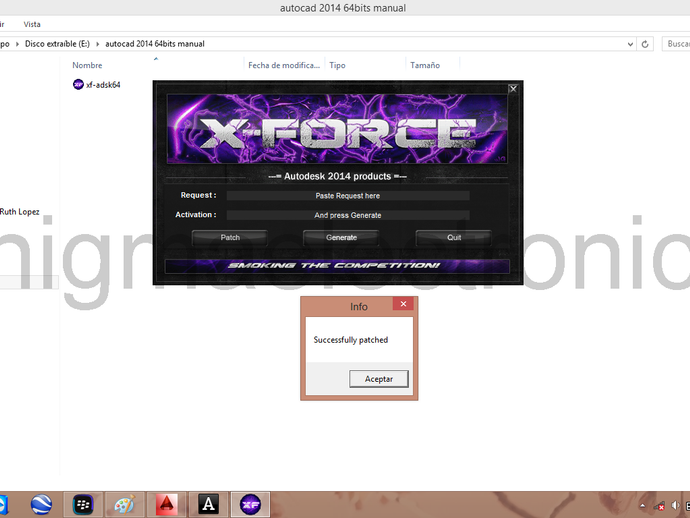This screenshot has height=518, width=690.
Task: Switch to X-Force taskbar icon
Action: coord(250,504)
